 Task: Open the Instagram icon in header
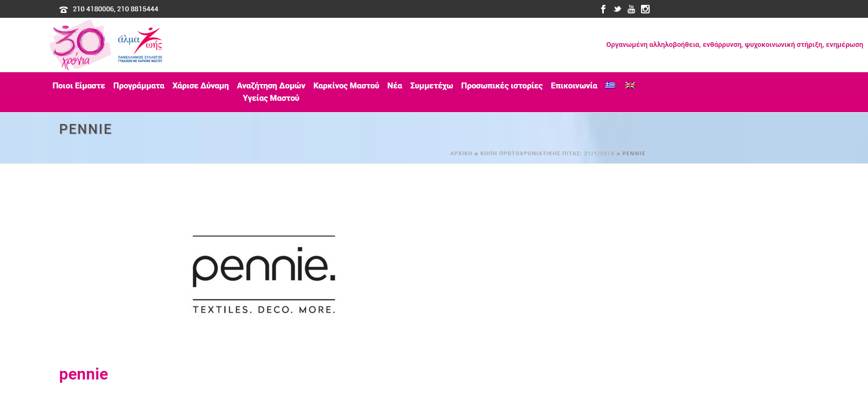(645, 9)
